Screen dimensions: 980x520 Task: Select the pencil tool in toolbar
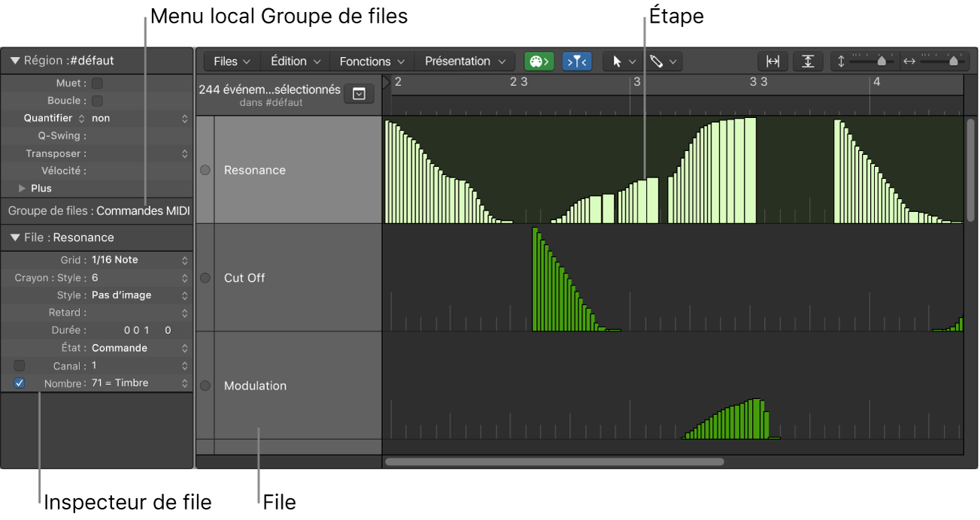656,62
